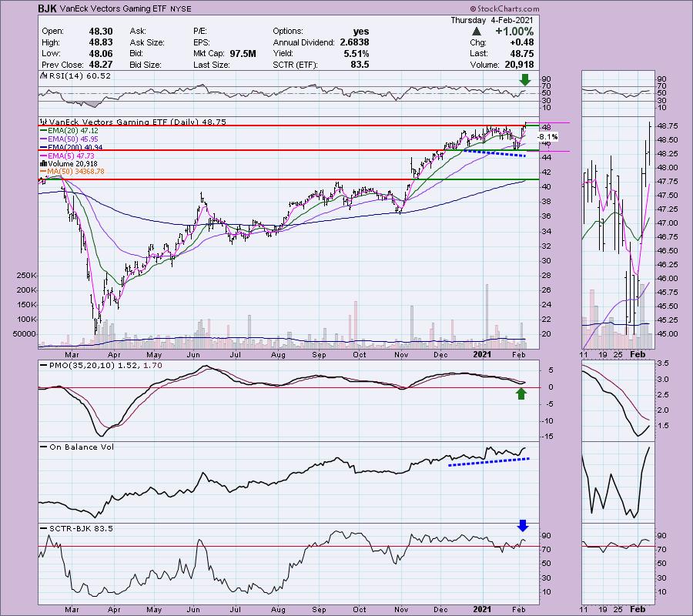Click the Open value 48.30

[x=101, y=32]
